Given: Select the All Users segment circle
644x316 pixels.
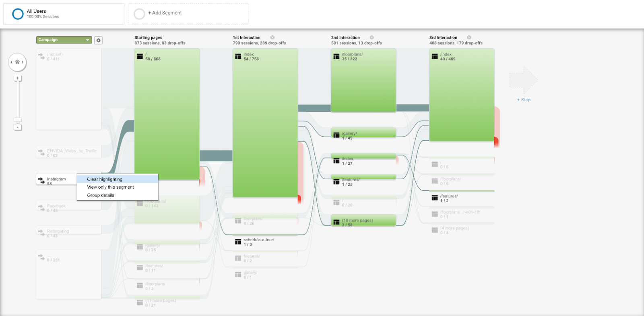Looking at the screenshot, I should (x=18, y=14).
